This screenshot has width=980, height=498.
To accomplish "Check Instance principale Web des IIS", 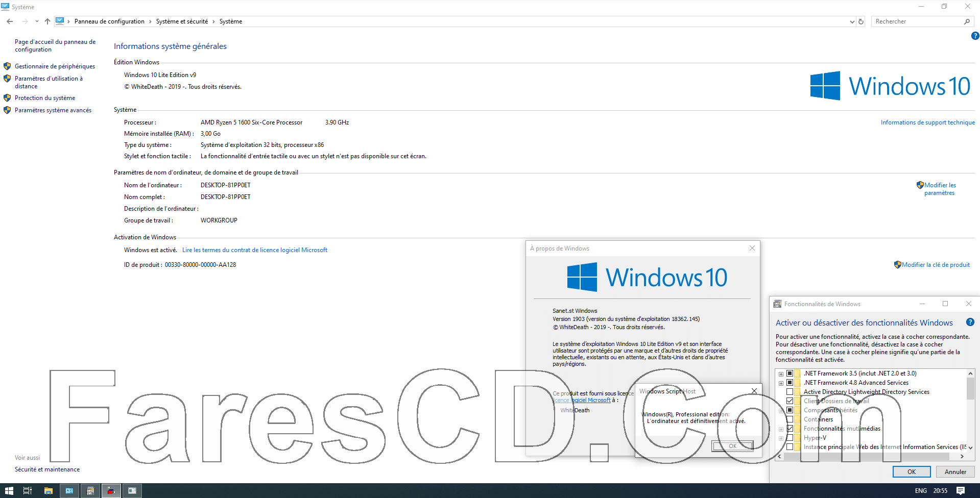I will tap(790, 447).
